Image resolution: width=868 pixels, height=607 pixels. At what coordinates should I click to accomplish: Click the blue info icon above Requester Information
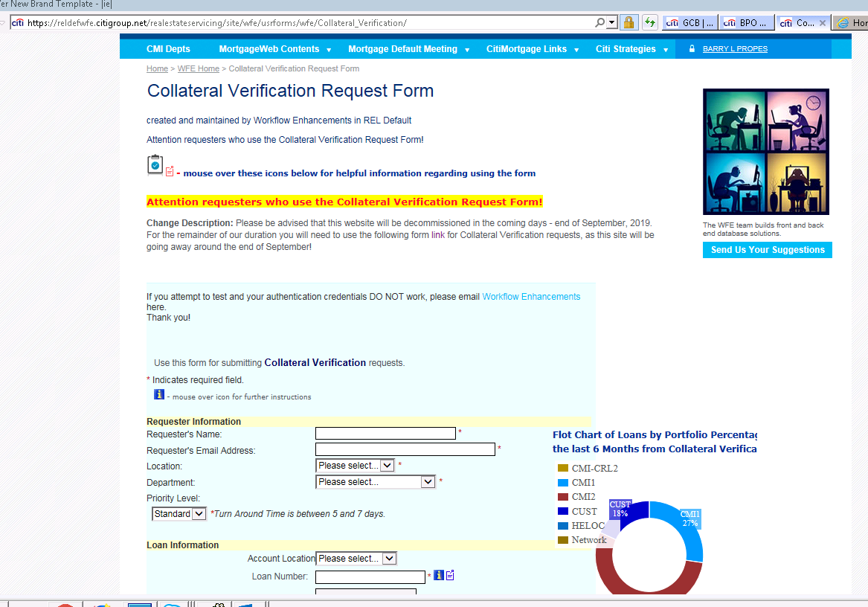coord(158,394)
